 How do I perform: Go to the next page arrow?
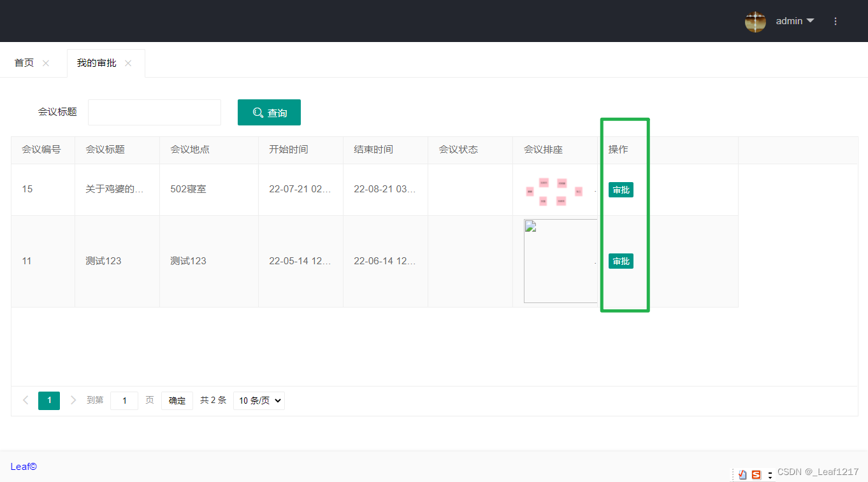[x=73, y=400]
